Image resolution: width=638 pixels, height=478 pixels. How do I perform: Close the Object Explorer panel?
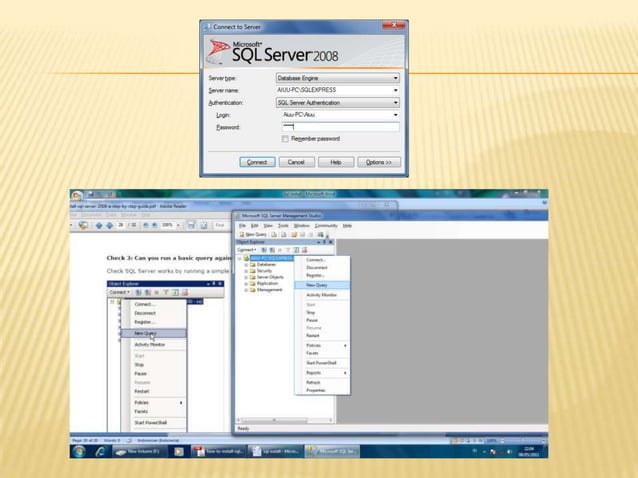click(x=331, y=242)
